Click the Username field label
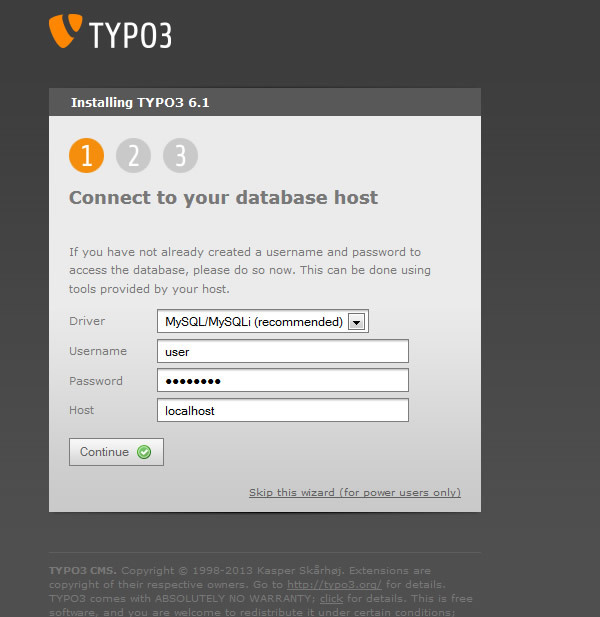The width and height of the screenshot is (600, 617). pos(98,351)
